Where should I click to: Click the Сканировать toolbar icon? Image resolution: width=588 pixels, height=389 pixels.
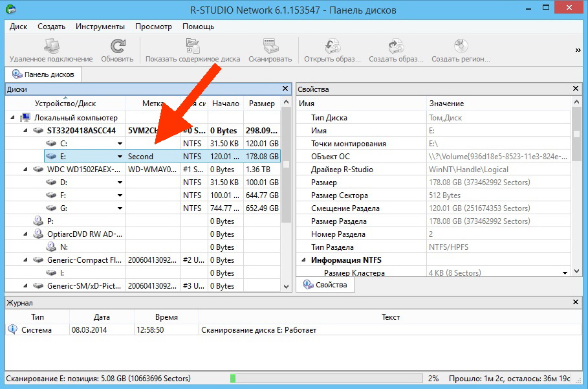pyautogui.click(x=270, y=47)
